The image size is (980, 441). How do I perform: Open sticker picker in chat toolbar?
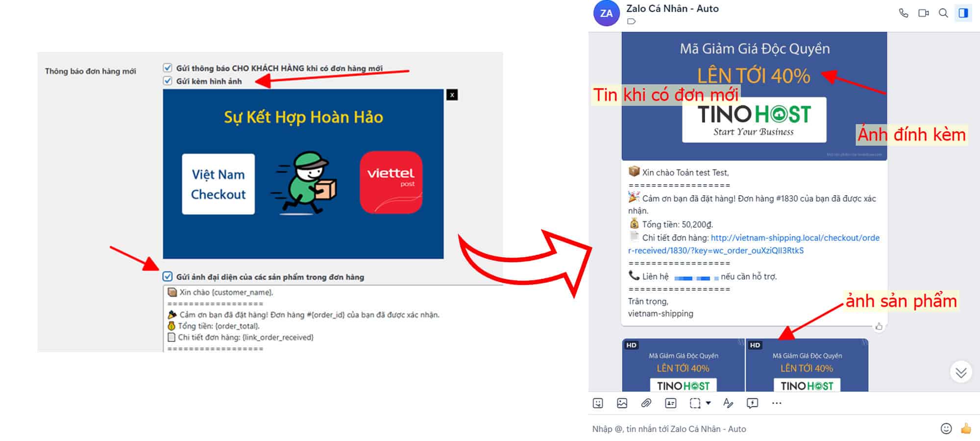pyautogui.click(x=598, y=403)
